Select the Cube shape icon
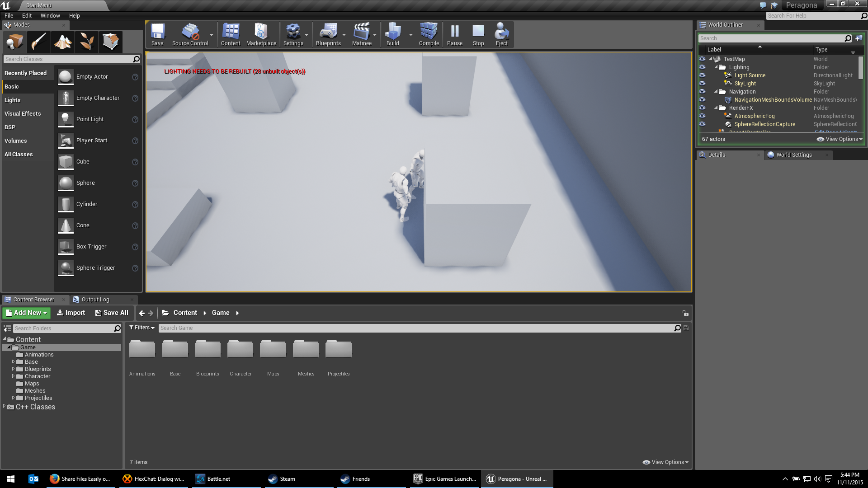 (x=66, y=162)
